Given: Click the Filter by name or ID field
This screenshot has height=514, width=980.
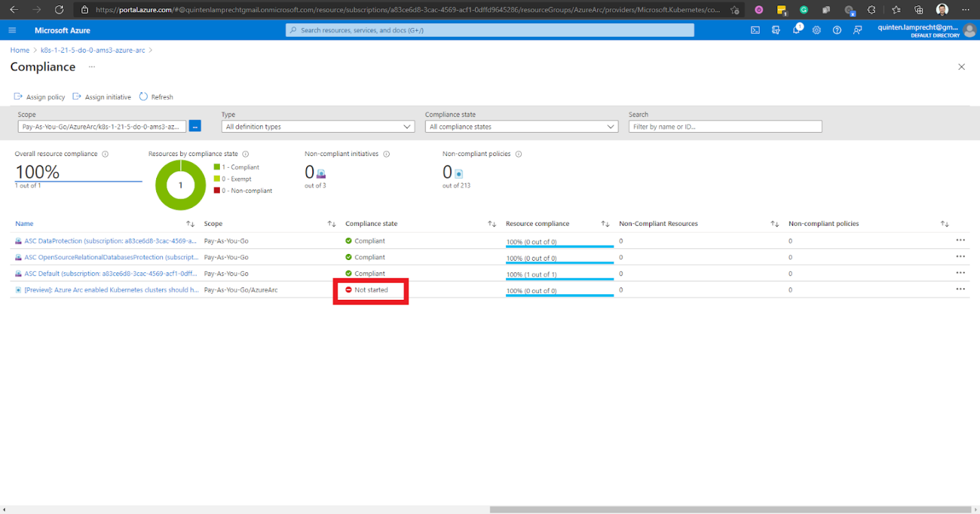Looking at the screenshot, I should tap(725, 127).
